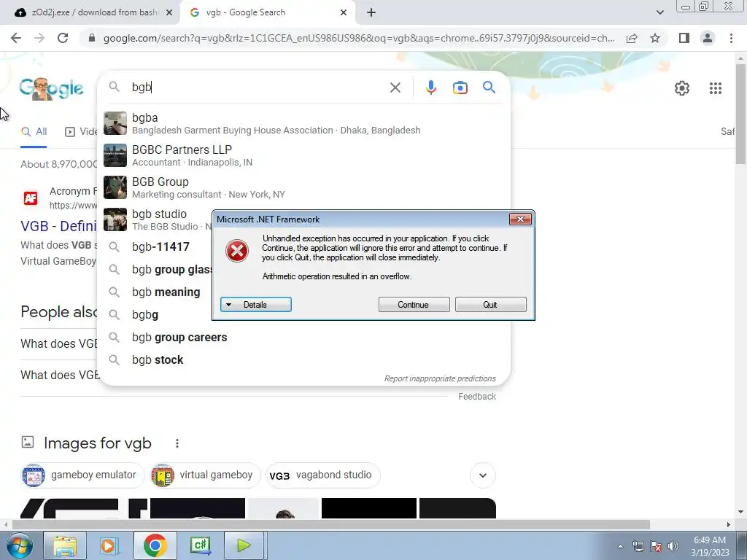747x560 pixels.
Task: Expand the tab search dropdown arrow
Action: point(659,12)
